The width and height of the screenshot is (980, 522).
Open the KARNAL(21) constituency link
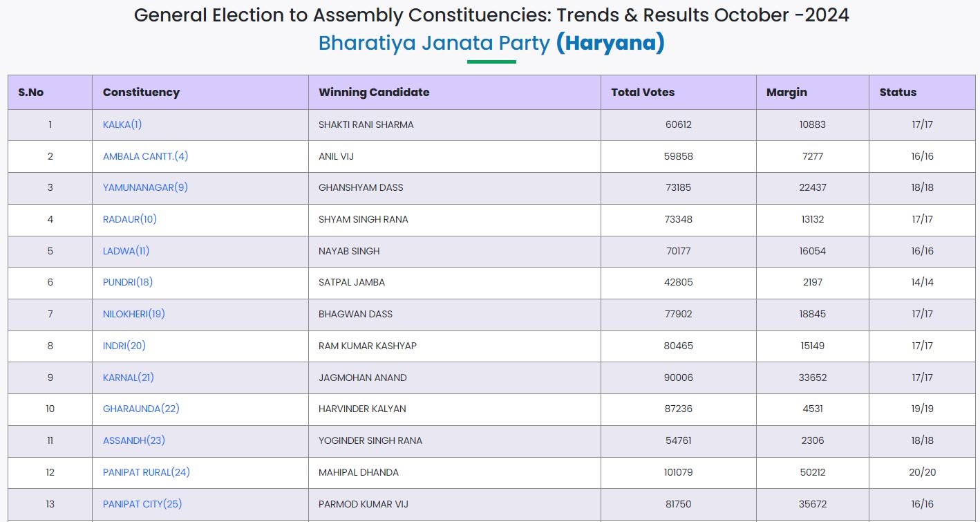tap(129, 377)
